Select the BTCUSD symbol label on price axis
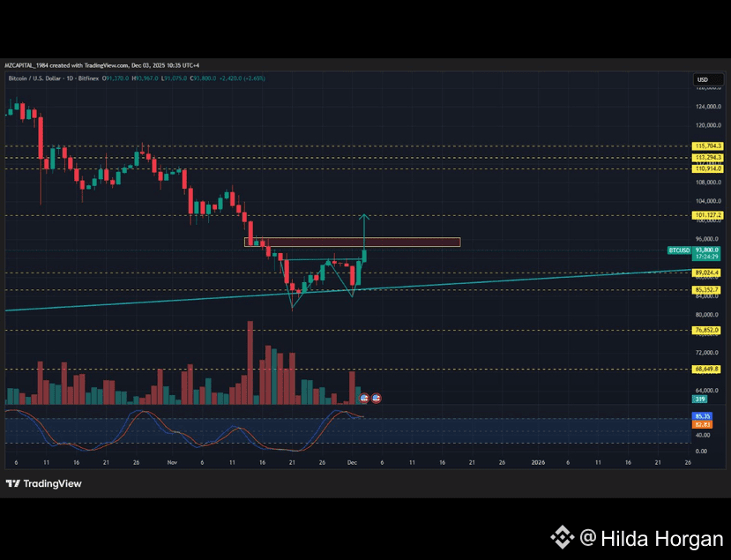 pyautogui.click(x=679, y=250)
